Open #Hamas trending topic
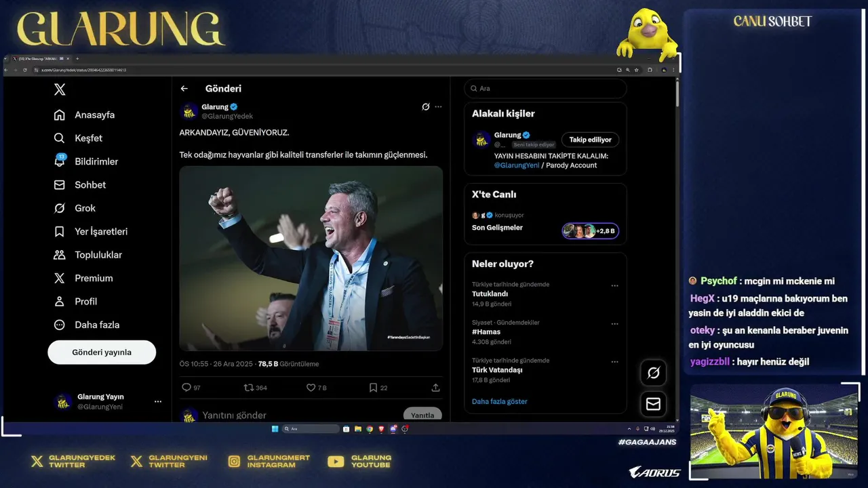The image size is (868, 488). coord(486,332)
